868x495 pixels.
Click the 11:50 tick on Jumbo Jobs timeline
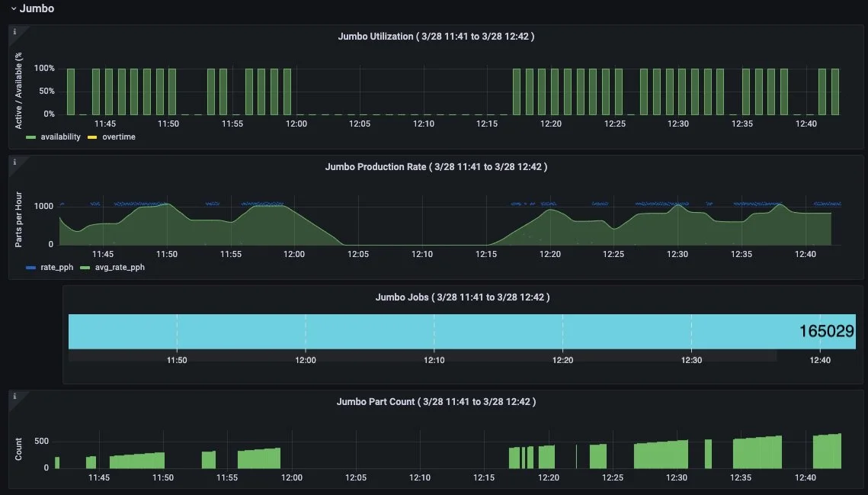[177, 360]
